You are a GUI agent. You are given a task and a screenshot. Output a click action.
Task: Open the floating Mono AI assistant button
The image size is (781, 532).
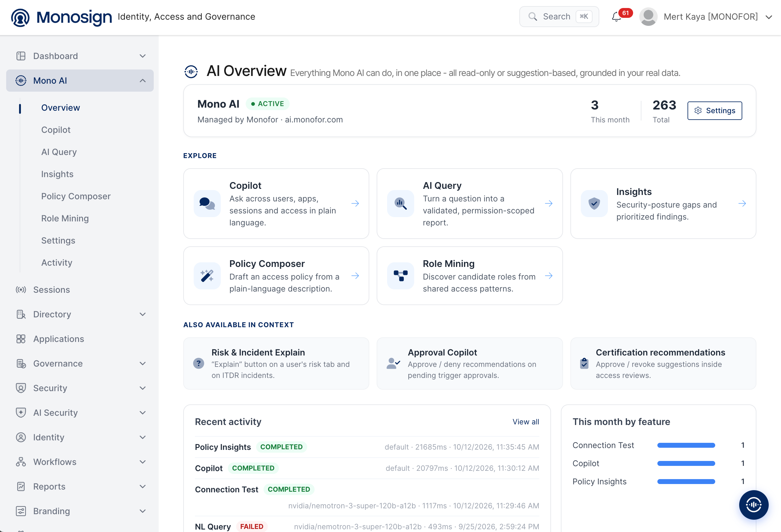753,504
